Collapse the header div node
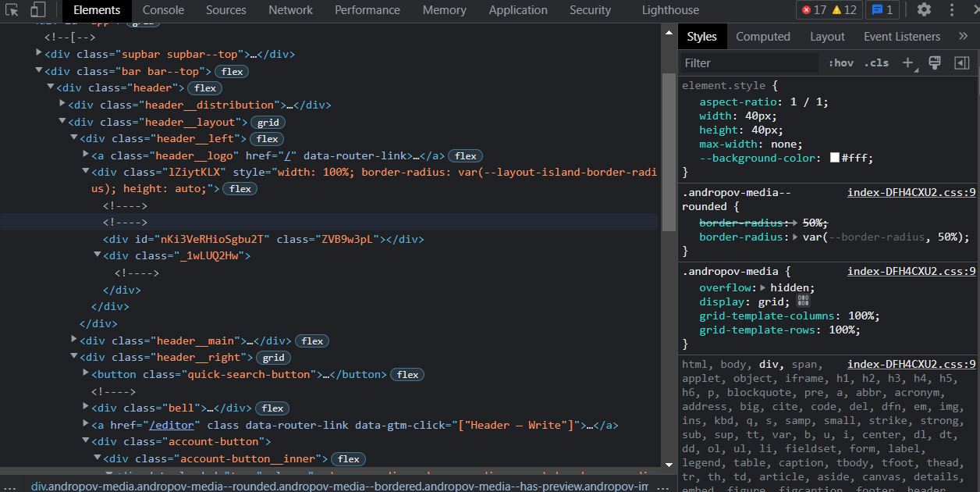Screen dimensions: 980x492 point(51,87)
